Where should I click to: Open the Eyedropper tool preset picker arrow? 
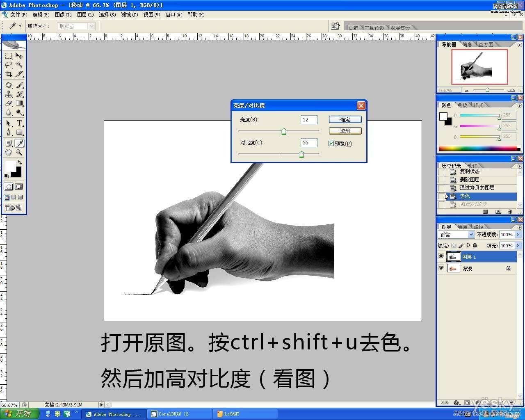point(20,26)
